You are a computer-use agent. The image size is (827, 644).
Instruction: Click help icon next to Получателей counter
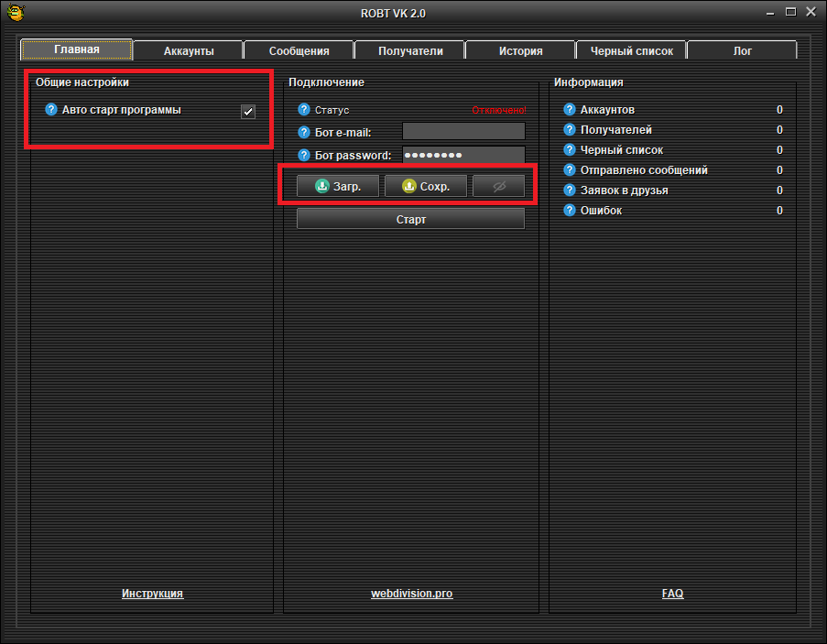[x=569, y=130]
